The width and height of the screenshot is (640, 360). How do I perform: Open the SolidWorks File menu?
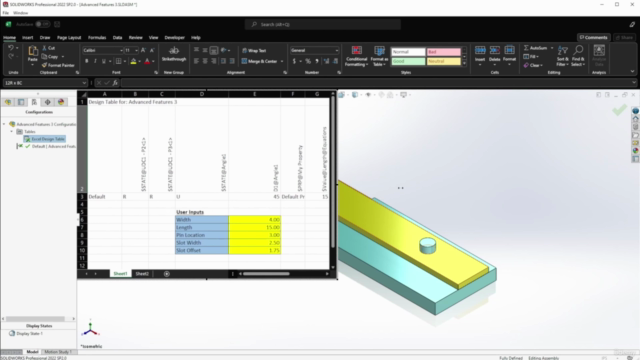(5, 13)
